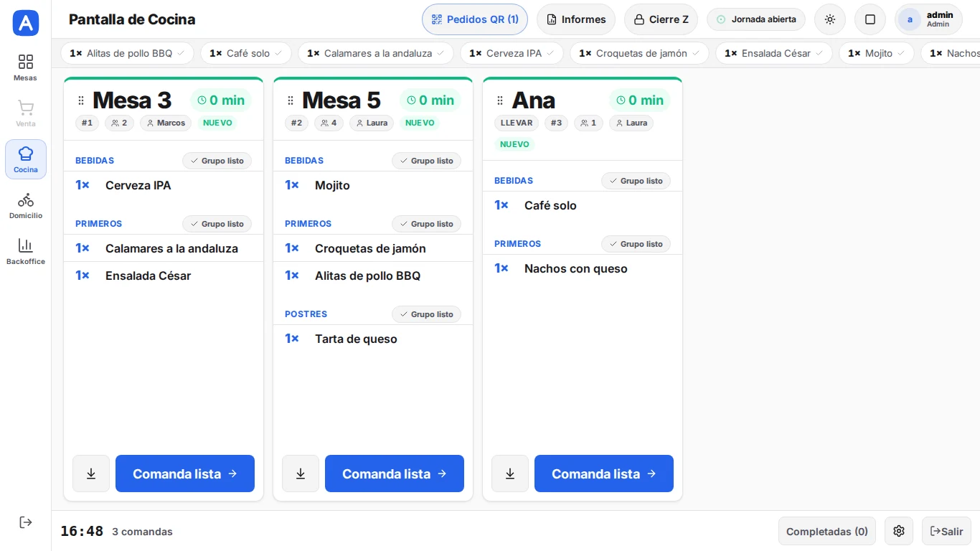
Task: Open kitchen settings gear icon
Action: click(899, 531)
